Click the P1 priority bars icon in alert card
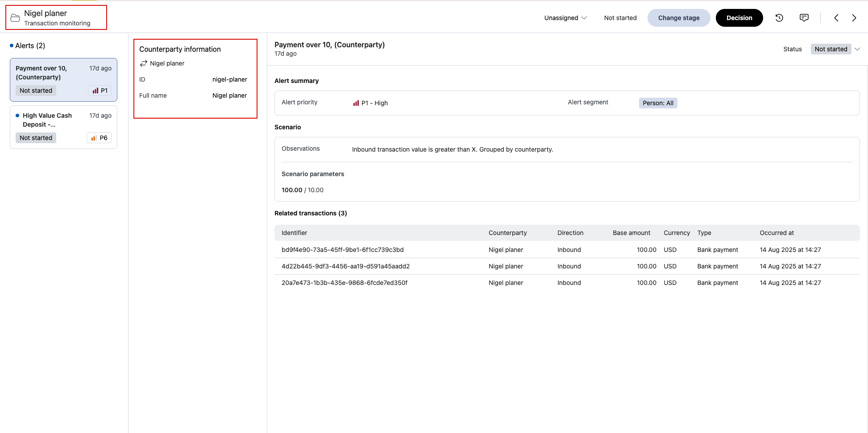The width and height of the screenshot is (868, 433). [x=96, y=91]
